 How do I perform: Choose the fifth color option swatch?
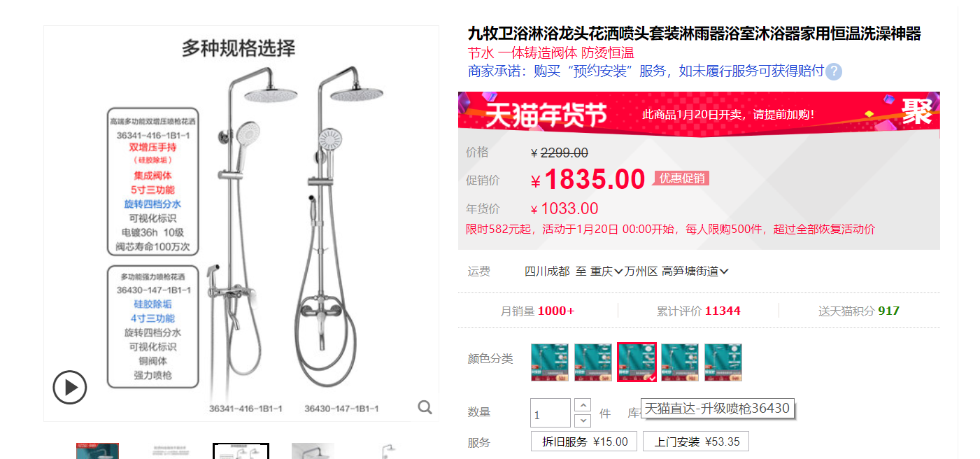click(723, 362)
